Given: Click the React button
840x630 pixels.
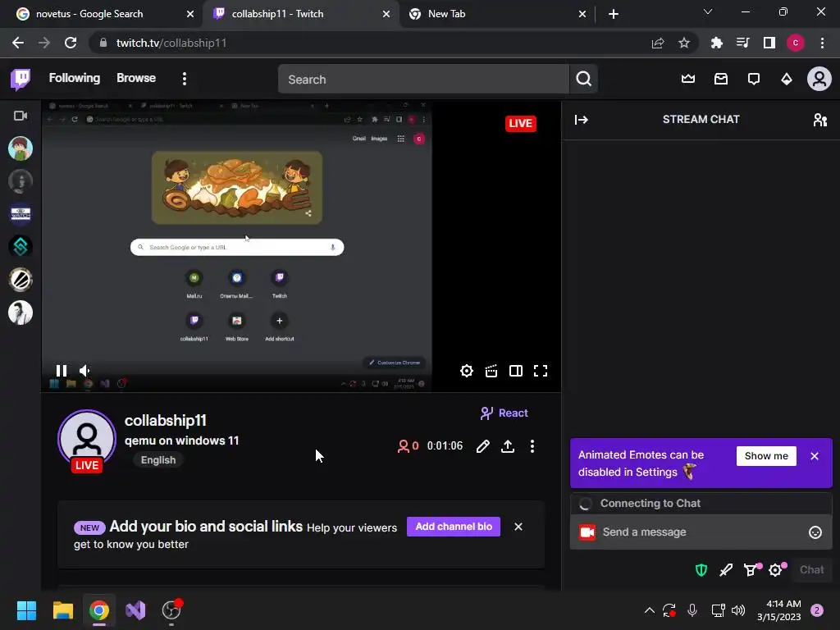Looking at the screenshot, I should 504,413.
